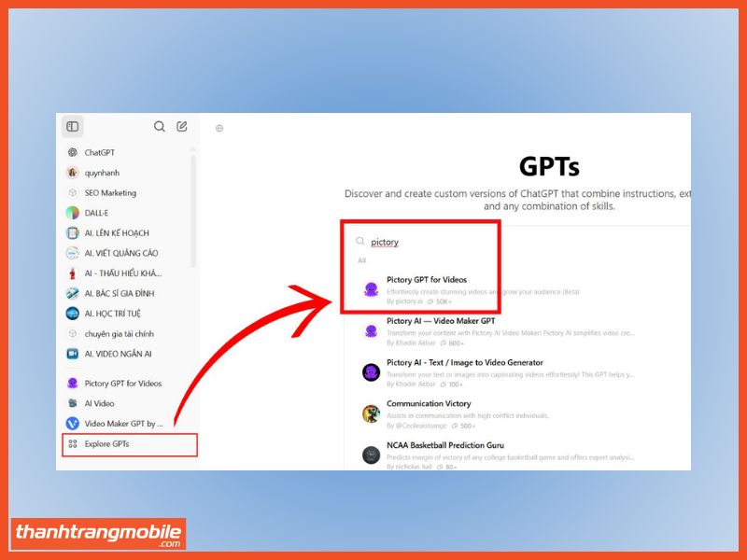Viewport: 747px width, 560px height.
Task: Click the sidebar vertical scrollbar
Action: click(193, 209)
